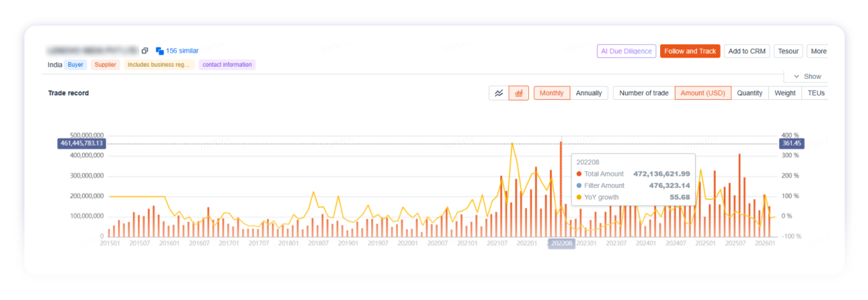Select the Monthly period toggle
This screenshot has height=300, width=868.
pos(552,93)
